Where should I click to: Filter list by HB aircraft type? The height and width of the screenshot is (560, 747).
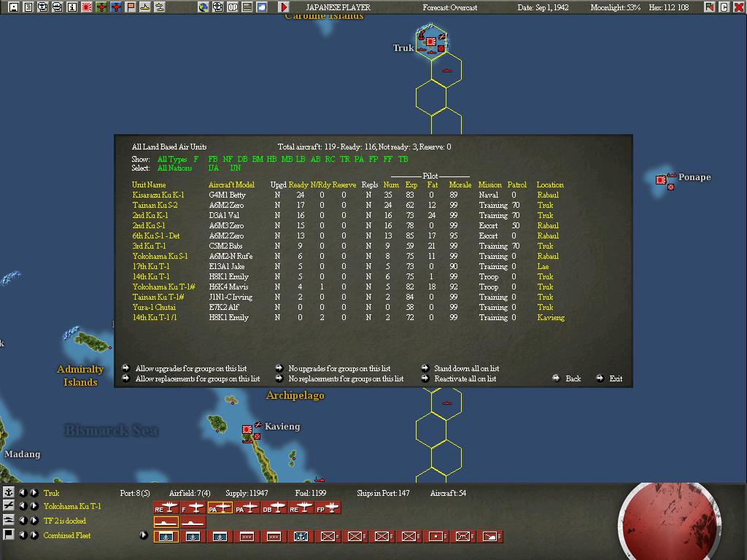[x=272, y=159]
